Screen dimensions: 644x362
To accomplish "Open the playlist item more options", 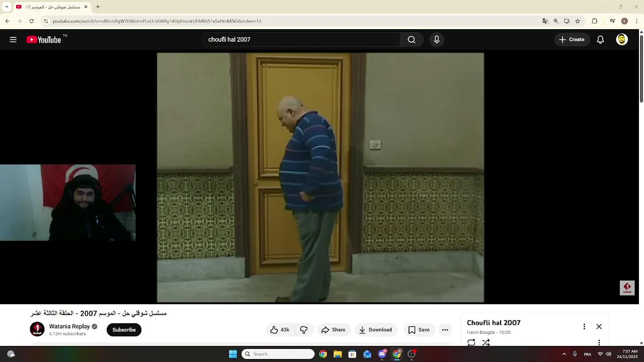I will (599, 342).
